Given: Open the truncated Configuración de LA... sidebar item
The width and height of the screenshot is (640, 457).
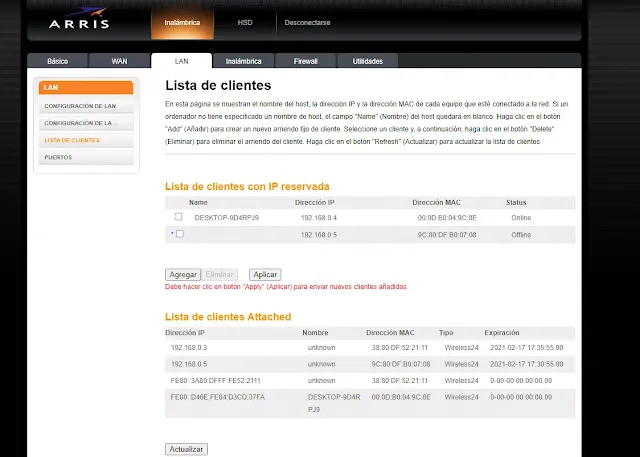Looking at the screenshot, I should pyautogui.click(x=86, y=123).
